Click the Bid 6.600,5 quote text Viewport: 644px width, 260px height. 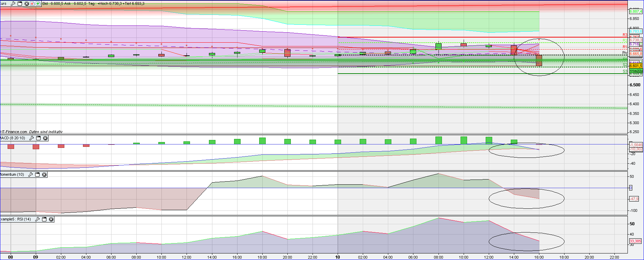(53, 3)
